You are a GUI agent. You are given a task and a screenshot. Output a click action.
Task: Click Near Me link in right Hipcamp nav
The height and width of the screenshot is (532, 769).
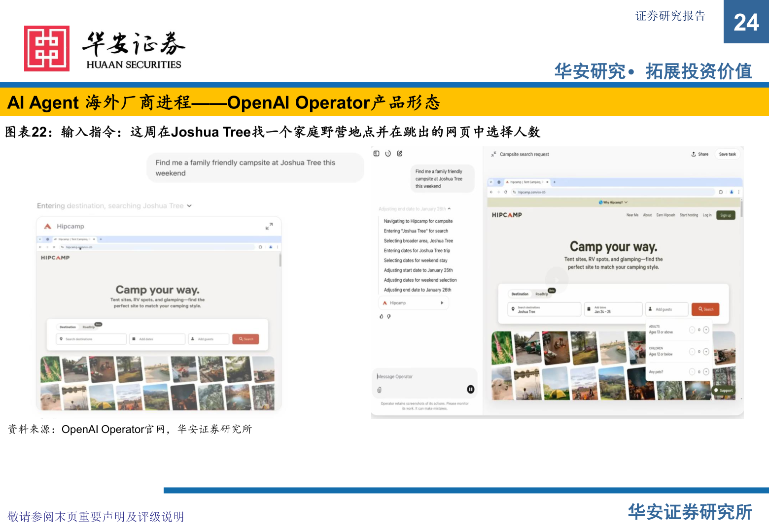[x=632, y=215]
